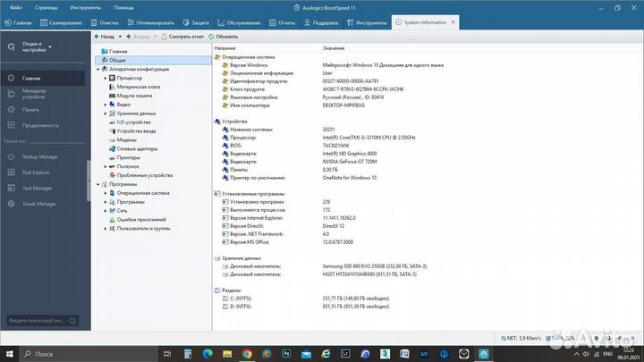The image size is (644, 362).
Task: Select Проблемные устройства tree node
Action: [145, 175]
